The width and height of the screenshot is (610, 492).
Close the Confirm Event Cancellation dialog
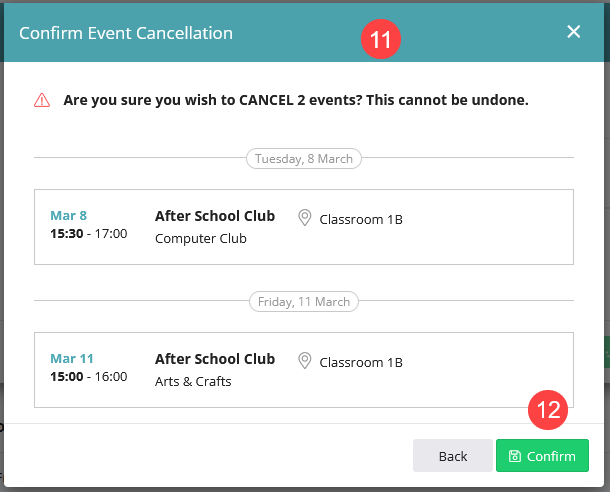tap(573, 32)
